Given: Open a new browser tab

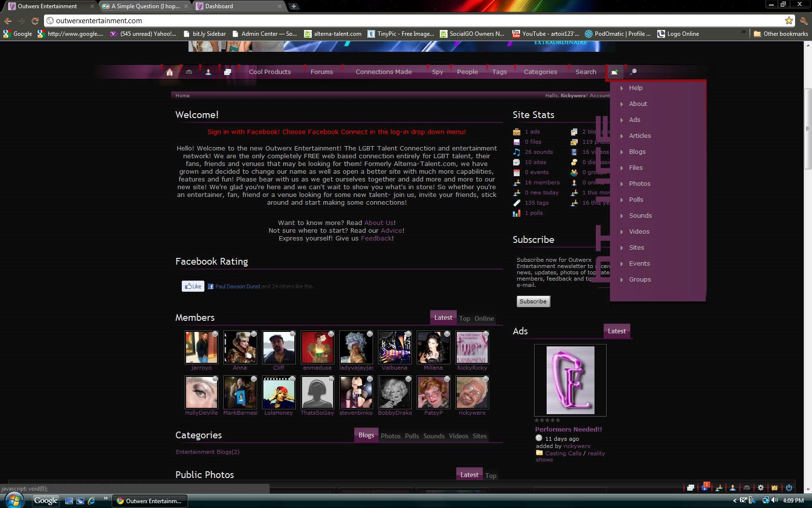Looking at the screenshot, I should [294, 6].
